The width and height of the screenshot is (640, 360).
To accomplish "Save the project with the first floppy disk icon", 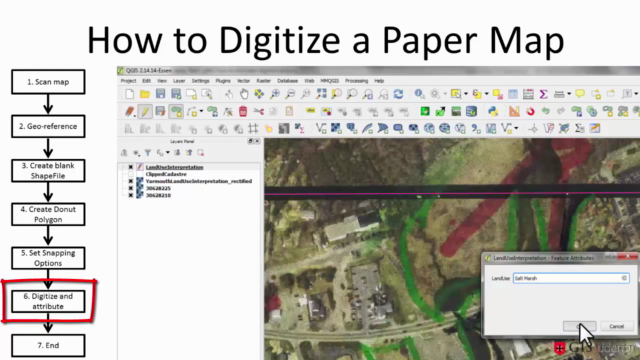I will pos(160,94).
